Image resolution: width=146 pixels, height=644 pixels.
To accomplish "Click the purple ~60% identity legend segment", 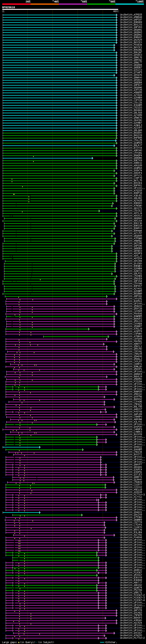I will tap(73, 4).
